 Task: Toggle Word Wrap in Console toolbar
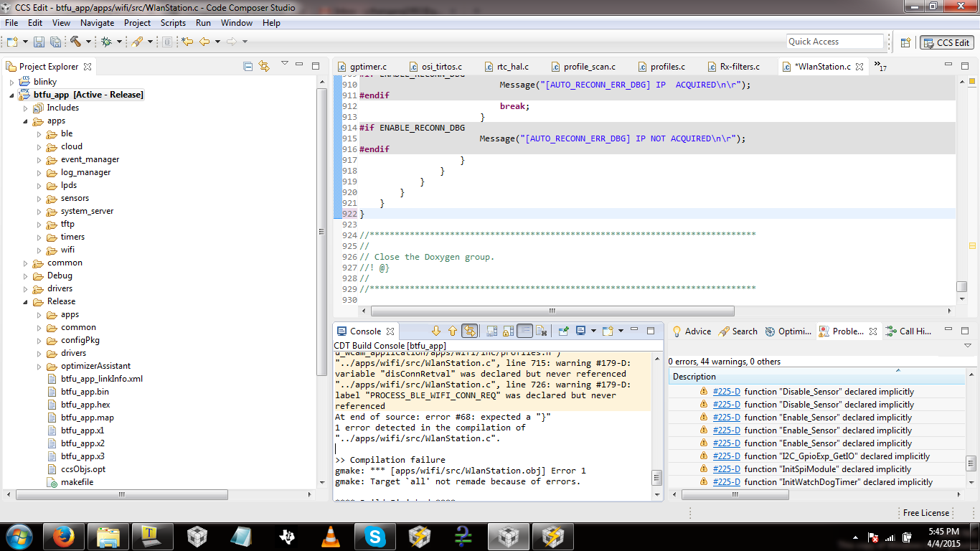pyautogui.click(x=524, y=331)
